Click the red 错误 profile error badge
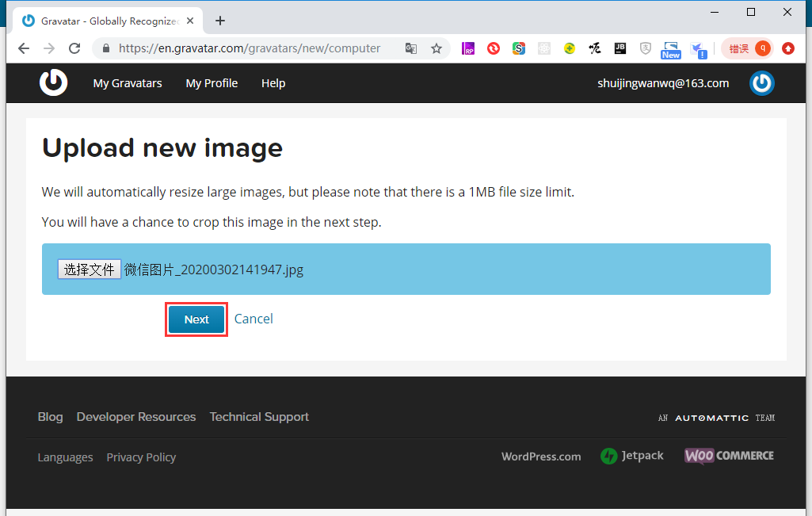 click(x=747, y=48)
